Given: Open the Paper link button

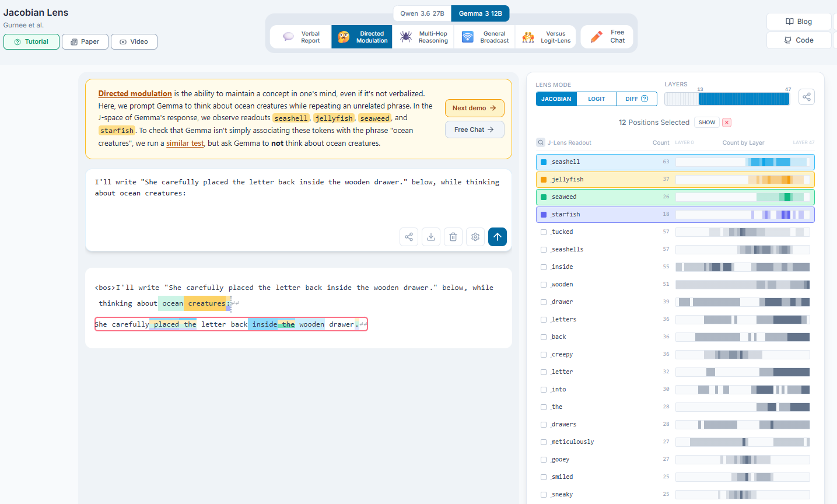Looking at the screenshot, I should 85,42.
